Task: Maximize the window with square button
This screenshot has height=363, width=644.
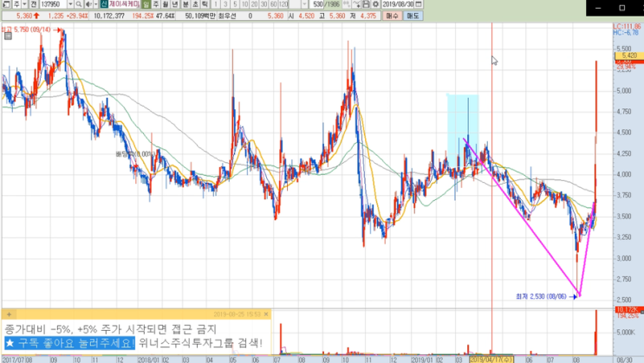Action: [621, 8]
